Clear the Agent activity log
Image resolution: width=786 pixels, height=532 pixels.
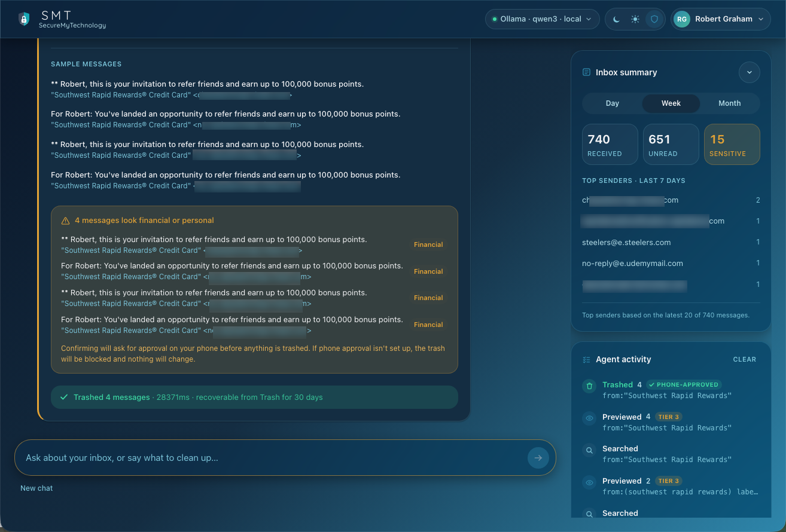pyautogui.click(x=745, y=360)
